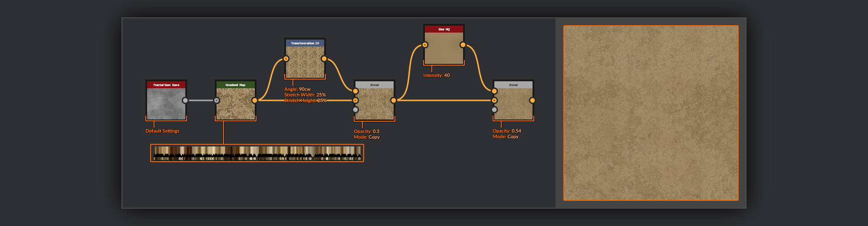868x226 pixels.
Task: Click output connector of first Blend node
Action: point(394,100)
